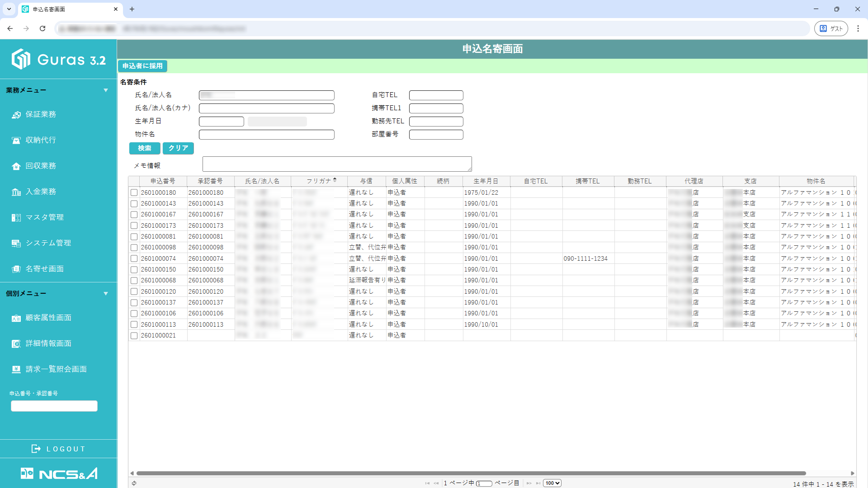Select the checkbox for 2601000021
Image resolution: width=868 pixels, height=488 pixels.
(134, 336)
